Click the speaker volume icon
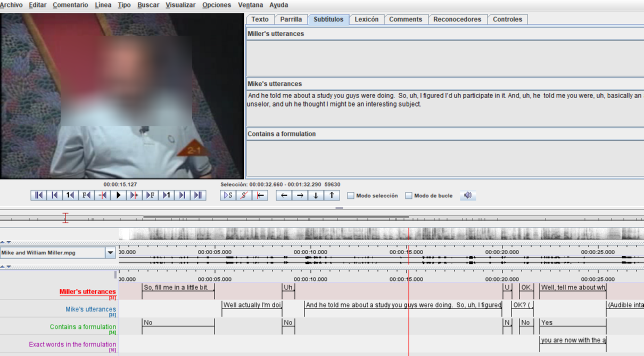This screenshot has width=644, height=356. tap(468, 196)
